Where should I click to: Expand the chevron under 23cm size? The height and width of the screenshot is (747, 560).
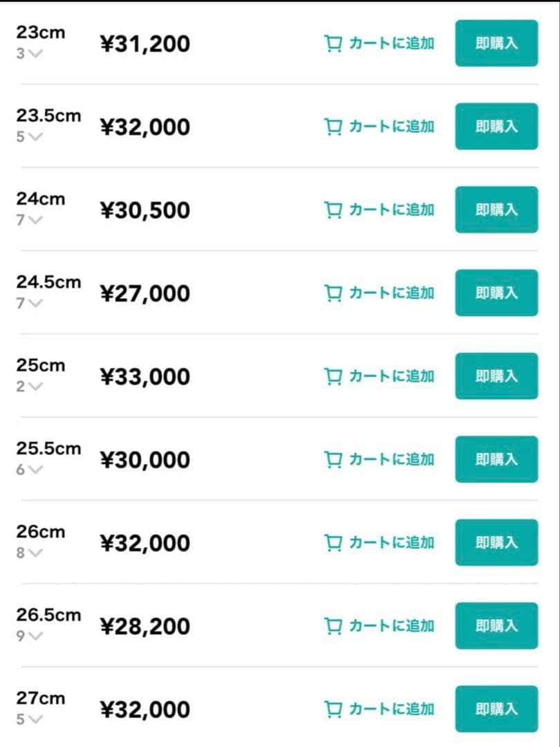pos(35,54)
